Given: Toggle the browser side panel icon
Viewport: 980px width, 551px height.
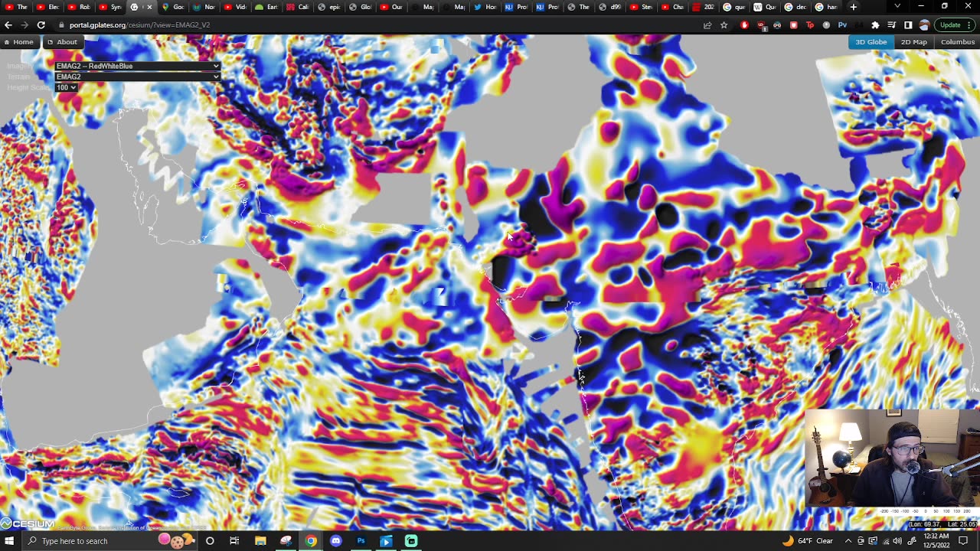Looking at the screenshot, I should pyautogui.click(x=908, y=24).
